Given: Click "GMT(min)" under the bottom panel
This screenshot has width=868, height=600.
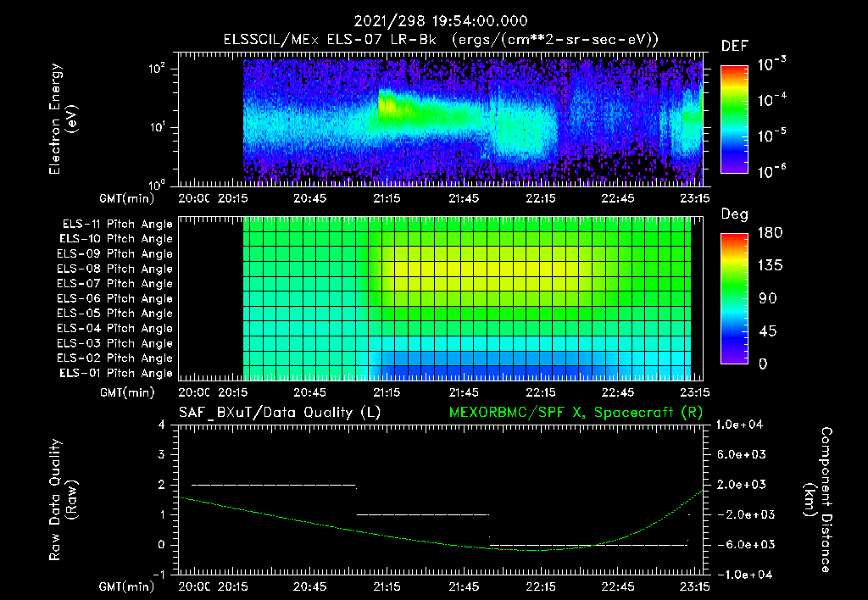Looking at the screenshot, I should tap(127, 586).
